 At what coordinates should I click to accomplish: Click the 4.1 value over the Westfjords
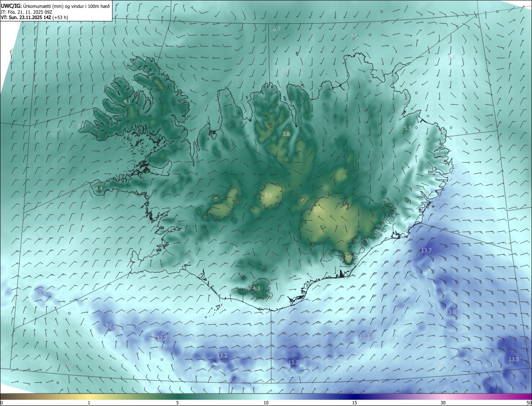pos(127,102)
